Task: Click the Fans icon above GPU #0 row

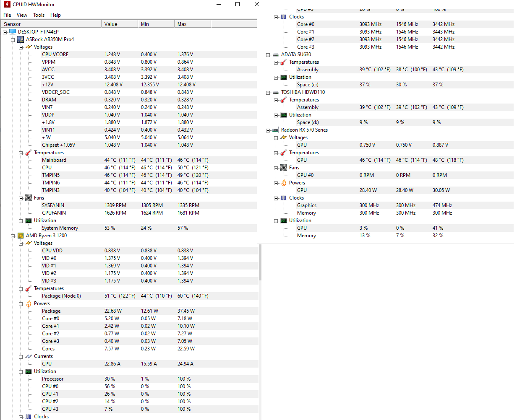Action: coord(284,168)
